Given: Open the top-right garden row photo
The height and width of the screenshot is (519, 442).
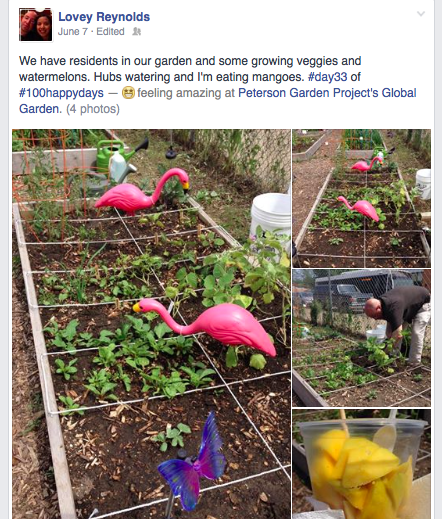Looking at the screenshot, I should (361, 198).
